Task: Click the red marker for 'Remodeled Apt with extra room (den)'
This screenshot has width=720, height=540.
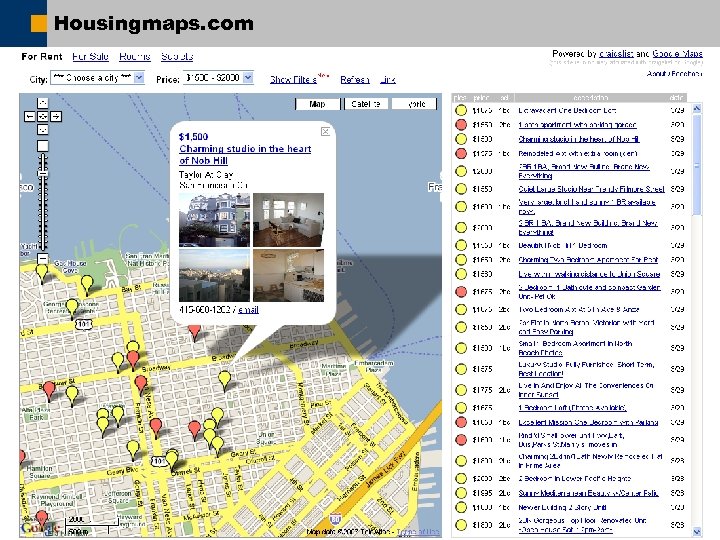Action: (461, 153)
